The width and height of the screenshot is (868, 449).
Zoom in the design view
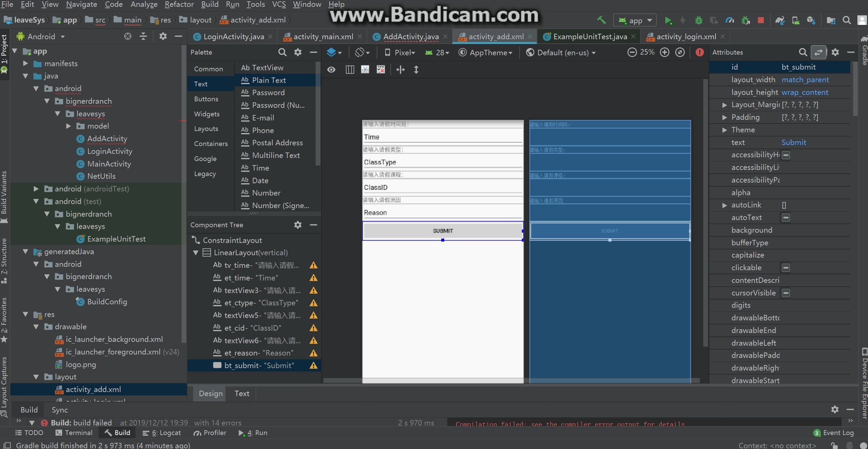tap(664, 52)
